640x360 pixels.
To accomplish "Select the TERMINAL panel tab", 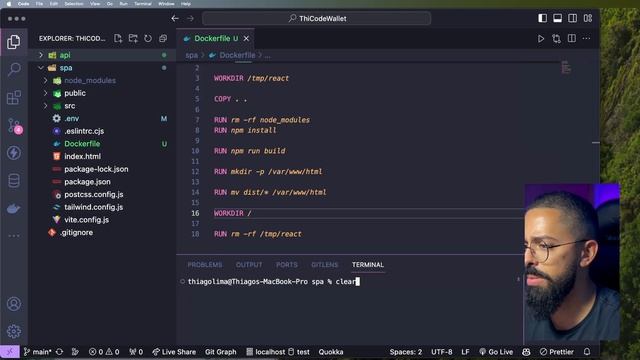I will pyautogui.click(x=368, y=264).
